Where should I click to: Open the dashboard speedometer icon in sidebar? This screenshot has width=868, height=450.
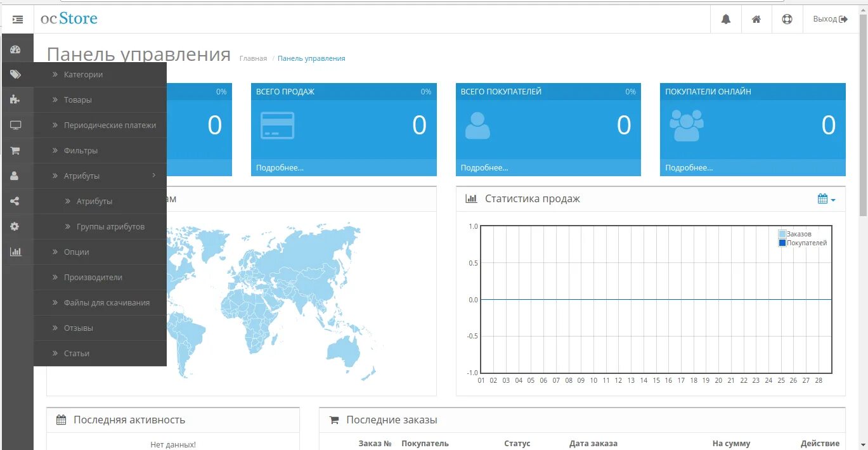point(16,49)
